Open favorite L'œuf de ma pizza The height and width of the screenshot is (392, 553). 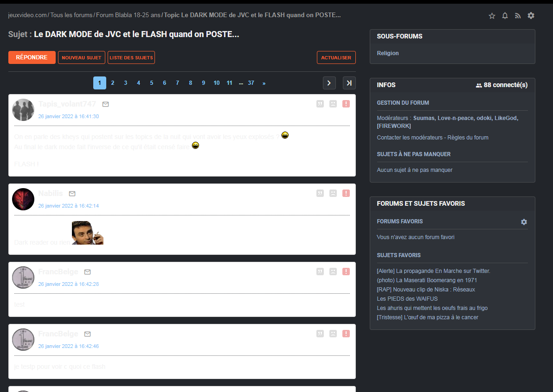pos(427,317)
